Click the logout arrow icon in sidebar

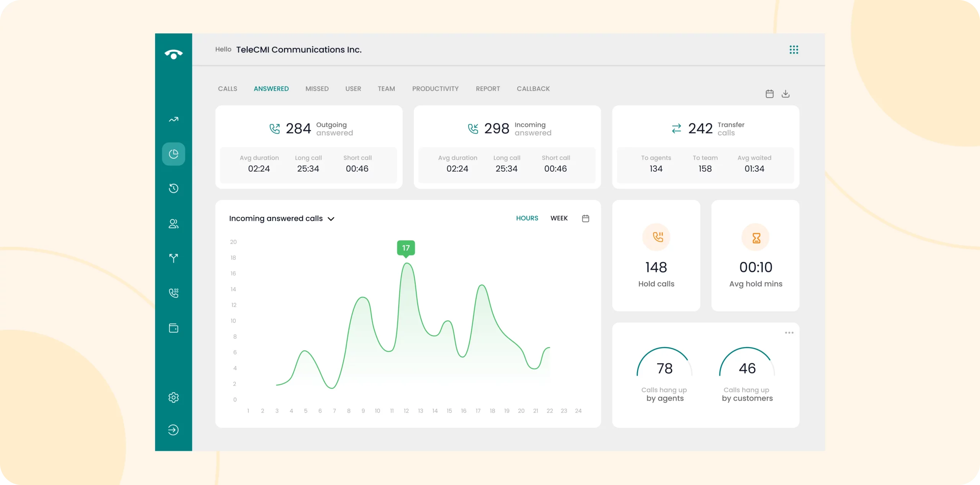coord(173,430)
